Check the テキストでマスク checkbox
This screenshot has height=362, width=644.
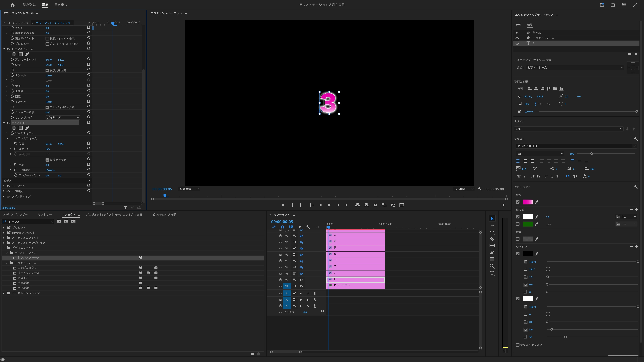coord(517,345)
